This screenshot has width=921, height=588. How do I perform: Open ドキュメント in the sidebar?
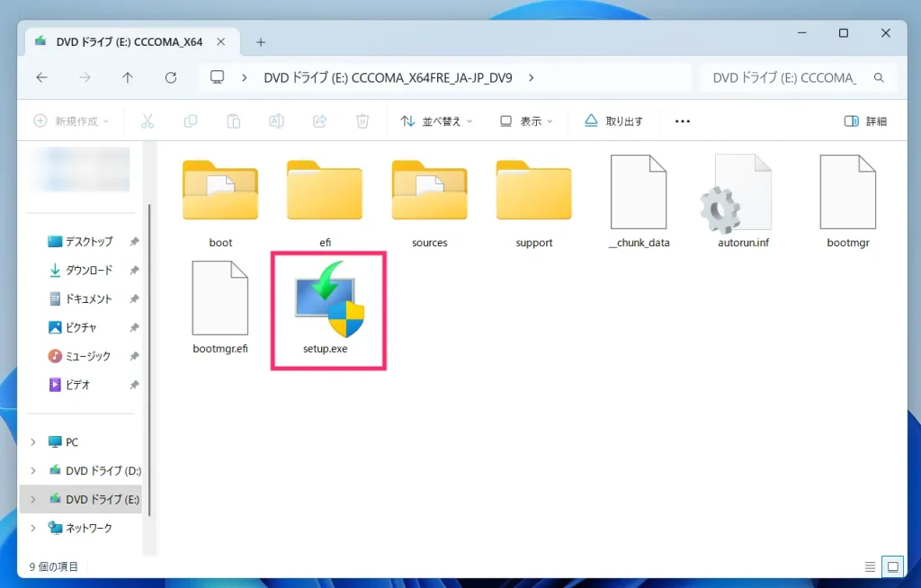[89, 299]
